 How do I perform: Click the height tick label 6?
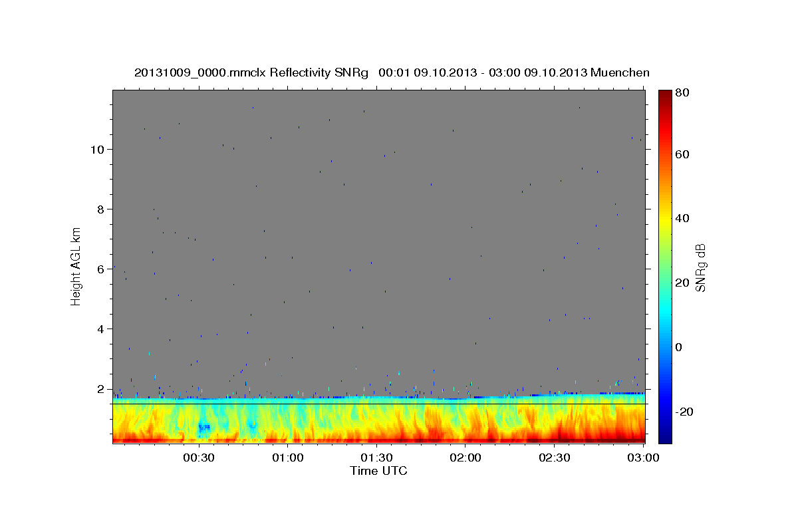click(x=99, y=269)
